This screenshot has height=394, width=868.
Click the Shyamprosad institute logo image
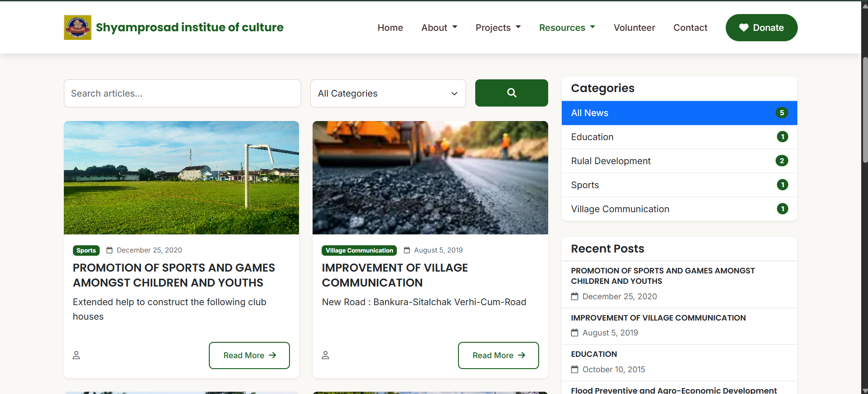pyautogui.click(x=77, y=27)
